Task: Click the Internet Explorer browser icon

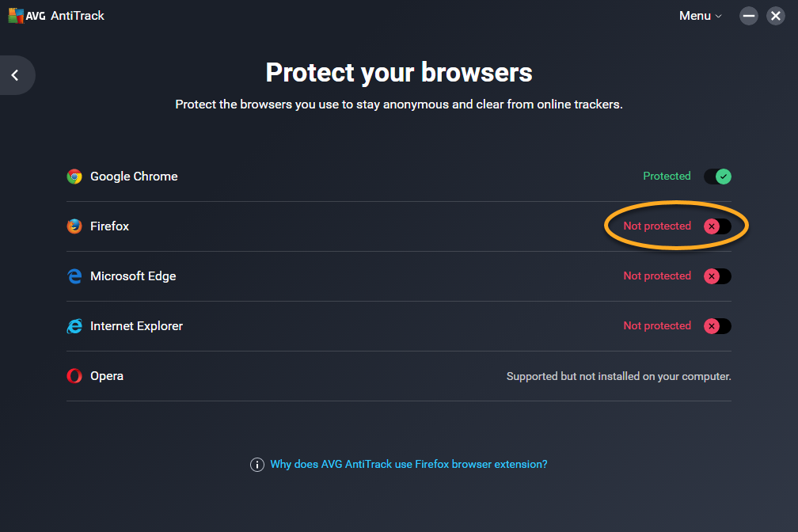Action: tap(74, 326)
